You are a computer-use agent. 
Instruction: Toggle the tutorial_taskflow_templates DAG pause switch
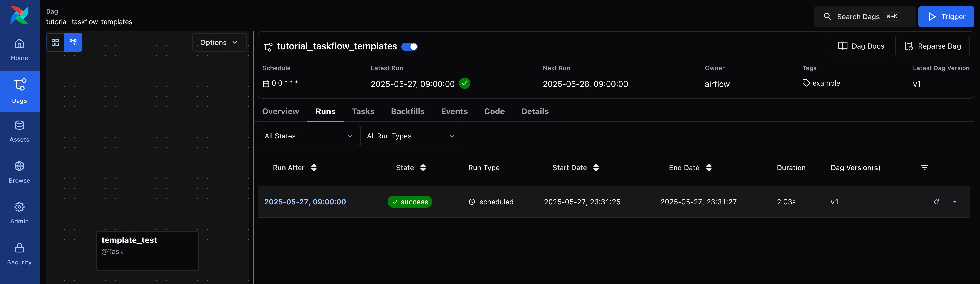coord(409,47)
